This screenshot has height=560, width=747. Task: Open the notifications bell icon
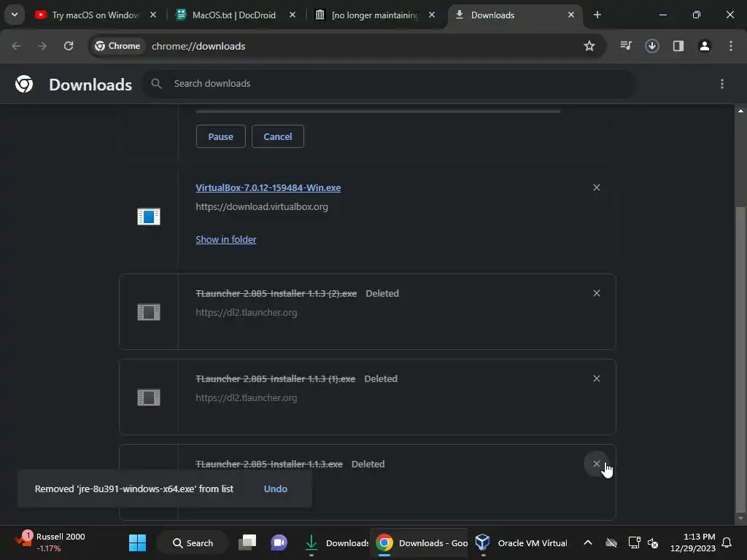click(x=727, y=542)
